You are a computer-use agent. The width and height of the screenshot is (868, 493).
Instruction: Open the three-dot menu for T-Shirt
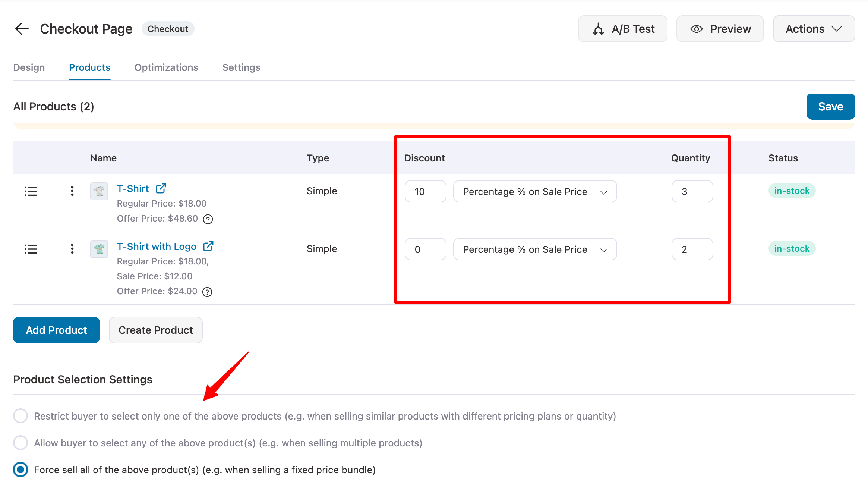72,191
